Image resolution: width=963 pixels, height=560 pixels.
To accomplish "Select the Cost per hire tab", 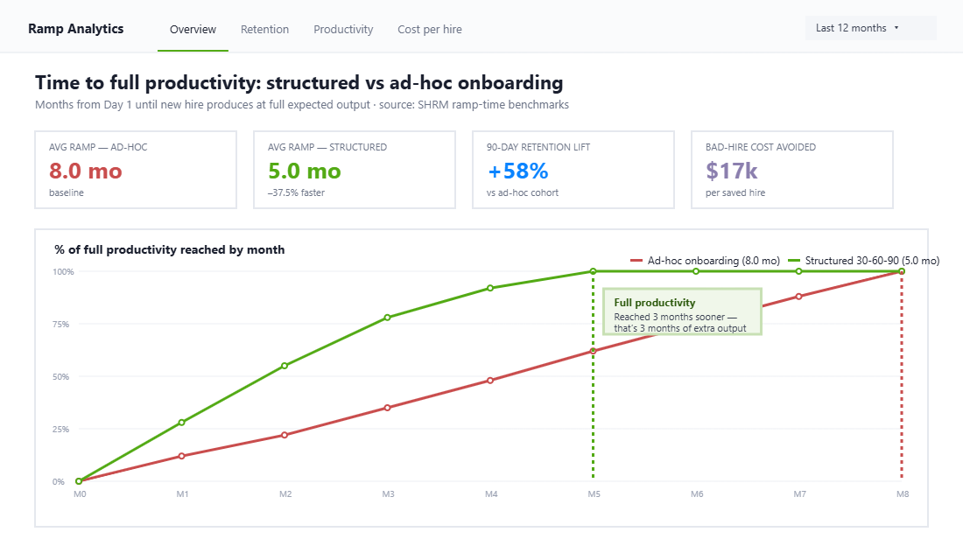I will pyautogui.click(x=430, y=29).
